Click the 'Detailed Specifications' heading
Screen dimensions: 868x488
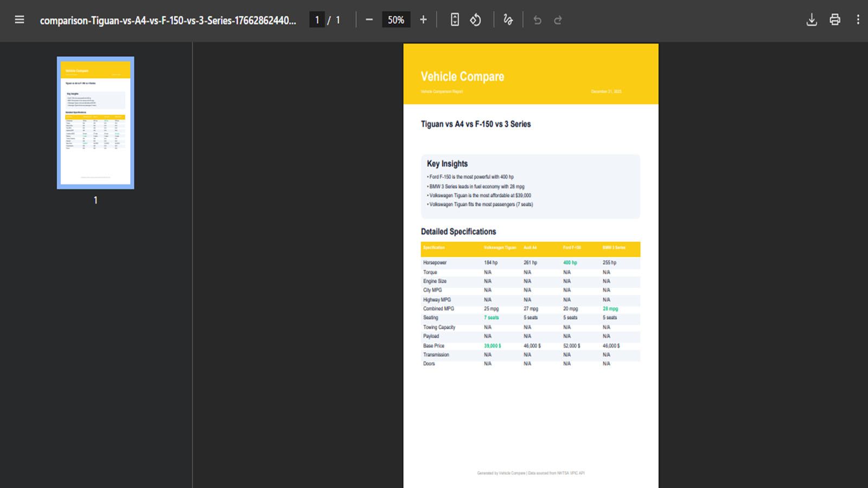(x=458, y=232)
